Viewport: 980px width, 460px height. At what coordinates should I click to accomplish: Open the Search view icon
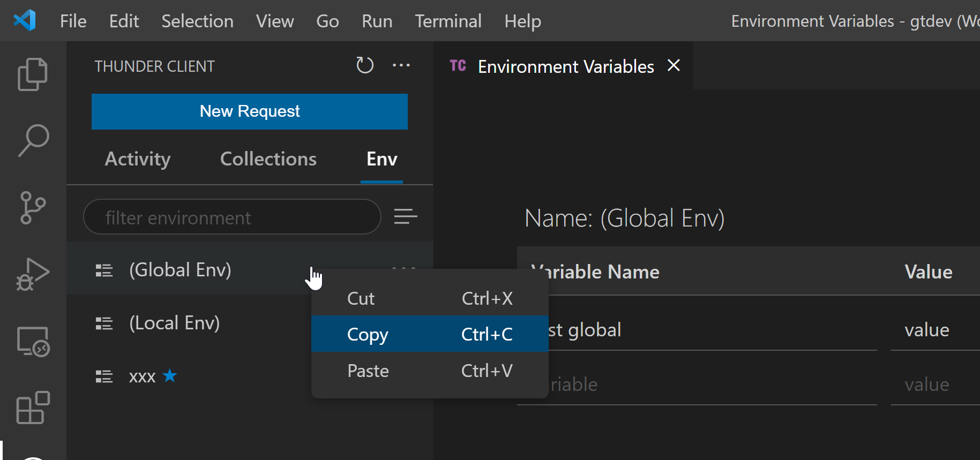coord(33,141)
